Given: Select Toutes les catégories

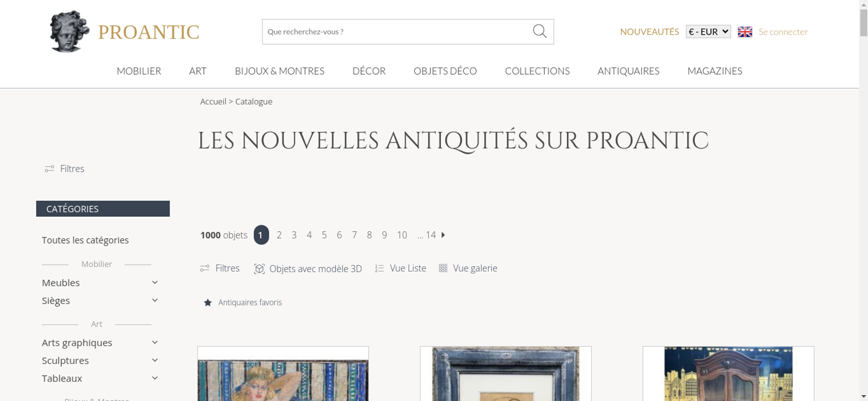Looking at the screenshot, I should (x=85, y=240).
